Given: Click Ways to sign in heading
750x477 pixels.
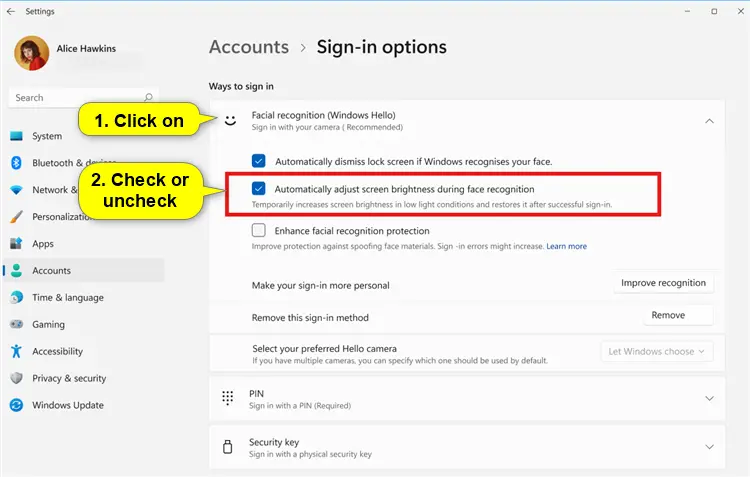Looking at the screenshot, I should [x=241, y=86].
